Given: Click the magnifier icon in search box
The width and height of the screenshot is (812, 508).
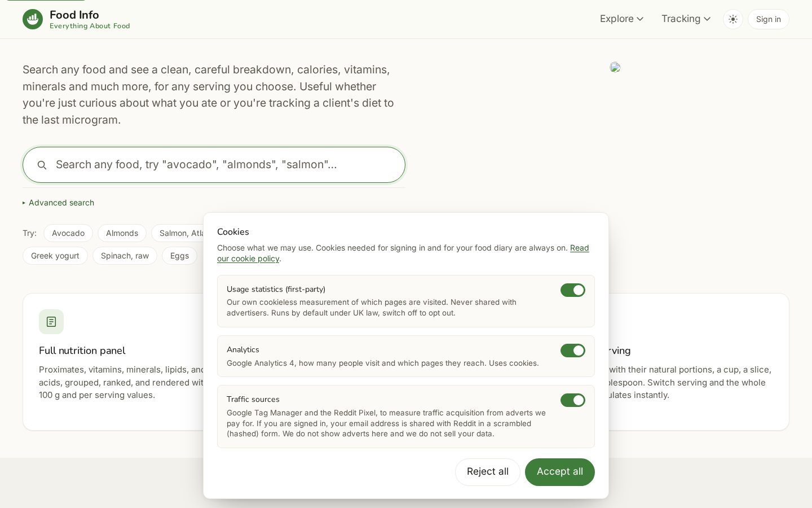Looking at the screenshot, I should tap(42, 165).
